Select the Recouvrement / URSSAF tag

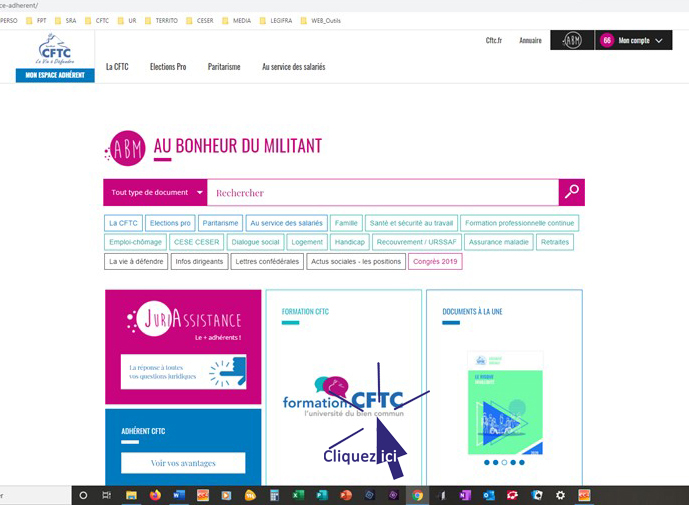[x=417, y=242]
